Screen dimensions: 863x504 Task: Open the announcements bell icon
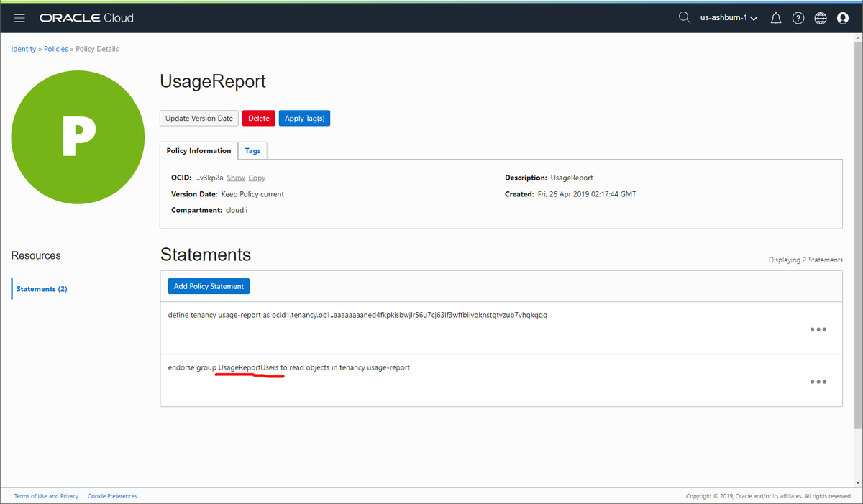tap(776, 19)
